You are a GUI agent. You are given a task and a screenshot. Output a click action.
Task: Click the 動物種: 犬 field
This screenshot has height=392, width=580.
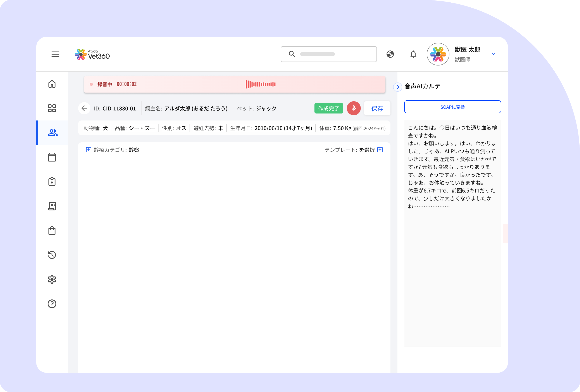point(96,128)
